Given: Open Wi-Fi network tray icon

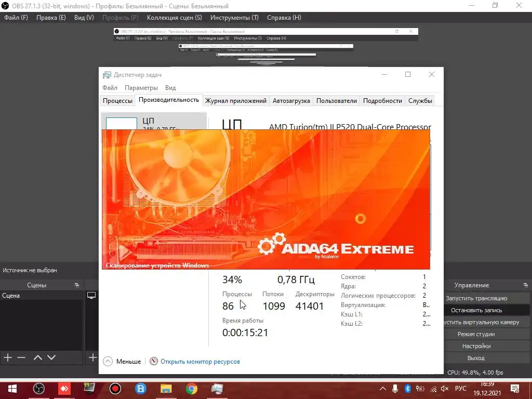Looking at the screenshot, I should coord(433,389).
